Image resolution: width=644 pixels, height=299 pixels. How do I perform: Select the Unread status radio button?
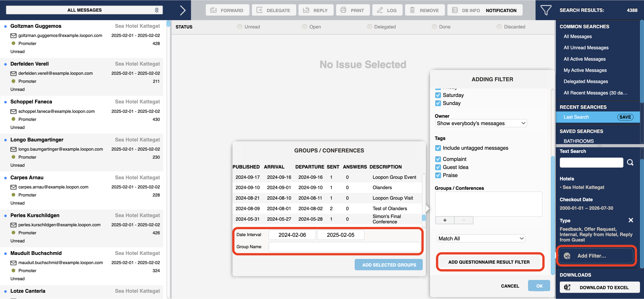click(x=240, y=27)
